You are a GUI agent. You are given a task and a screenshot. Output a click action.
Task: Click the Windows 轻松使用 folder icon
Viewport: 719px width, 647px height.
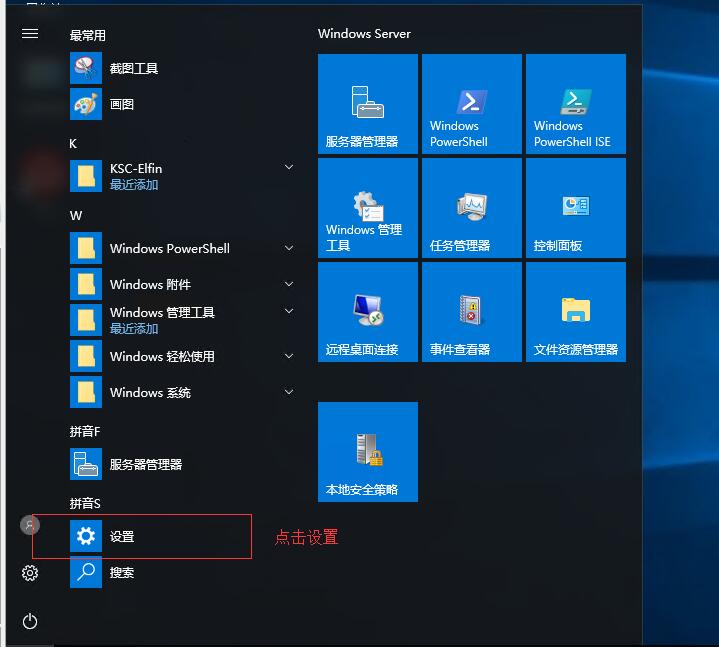tap(86, 356)
